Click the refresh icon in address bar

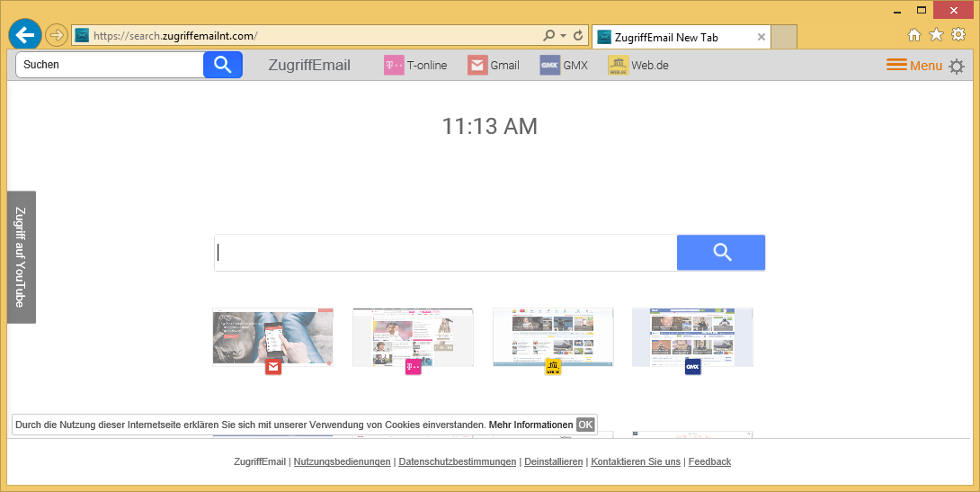(x=578, y=36)
